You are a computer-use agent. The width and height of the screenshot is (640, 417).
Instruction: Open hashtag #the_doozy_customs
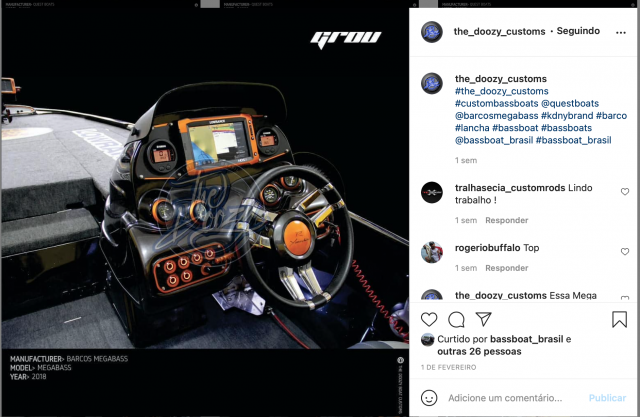(502, 91)
